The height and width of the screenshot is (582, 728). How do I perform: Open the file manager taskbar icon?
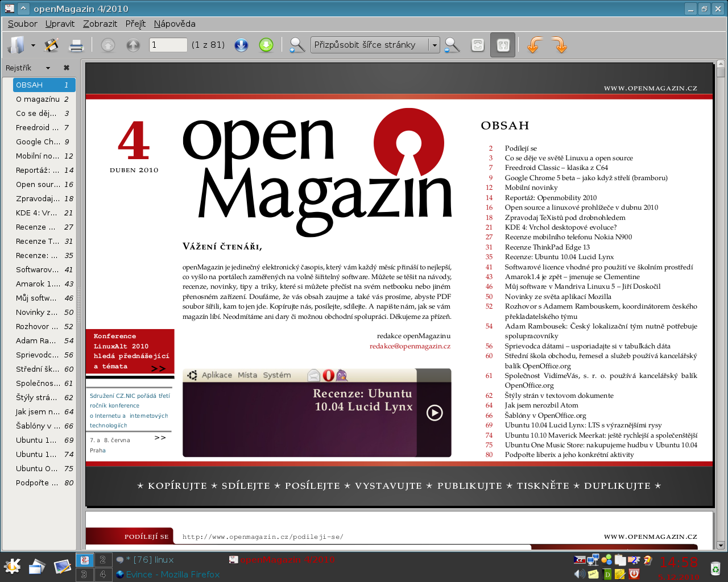[x=37, y=566]
